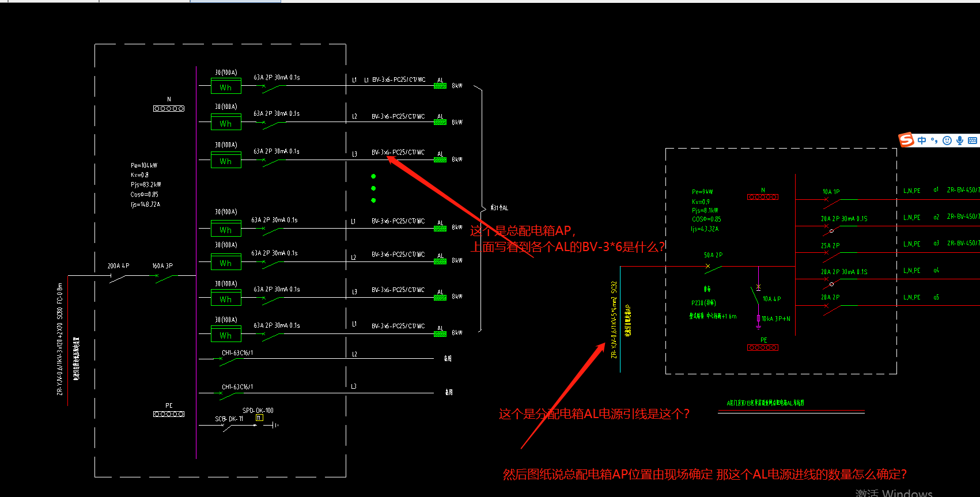Select the 10A 4P surge branch breaker label
Viewport: 980px width, 497px height.
pyautogui.click(x=772, y=299)
